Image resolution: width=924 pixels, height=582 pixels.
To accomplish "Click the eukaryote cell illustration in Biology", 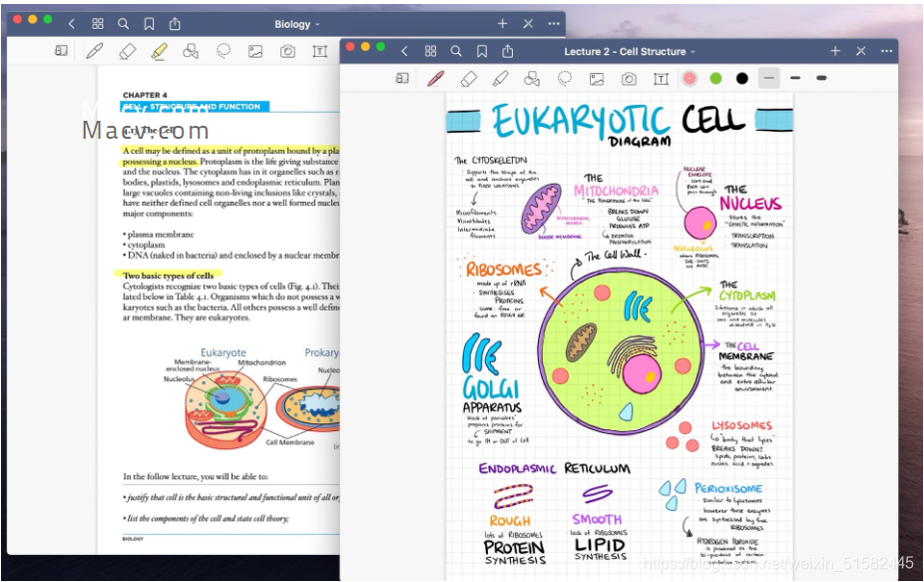I will pyautogui.click(x=226, y=411).
